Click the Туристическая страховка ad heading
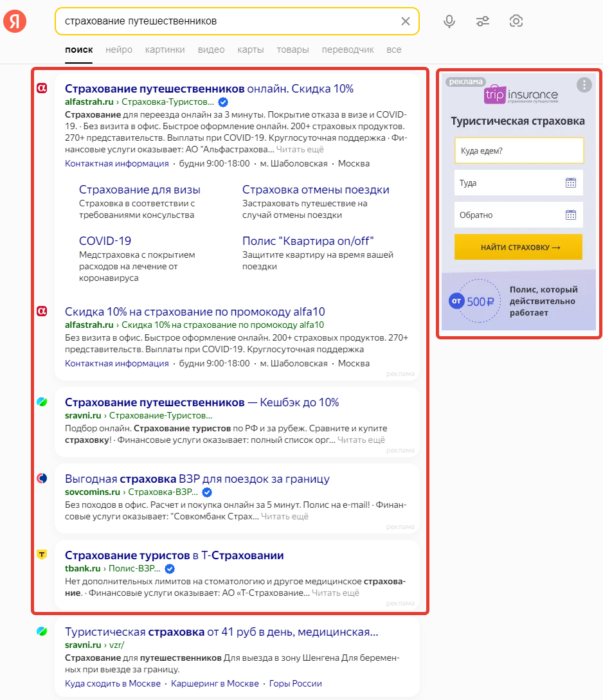The width and height of the screenshot is (603, 700). click(x=517, y=121)
